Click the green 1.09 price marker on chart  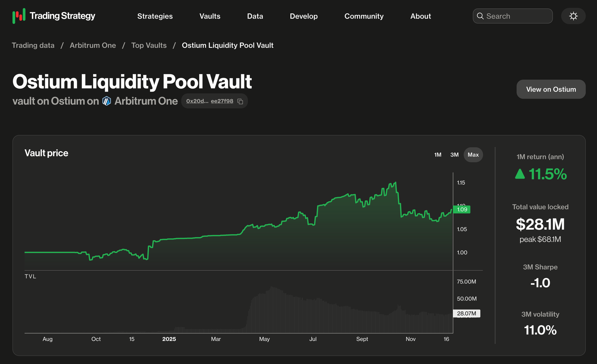click(x=462, y=210)
